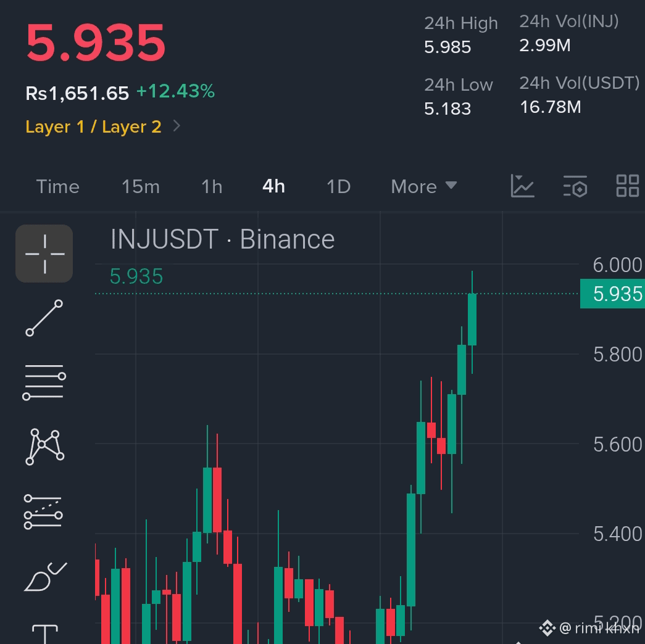Expand the More intervals dropdown

point(423,187)
